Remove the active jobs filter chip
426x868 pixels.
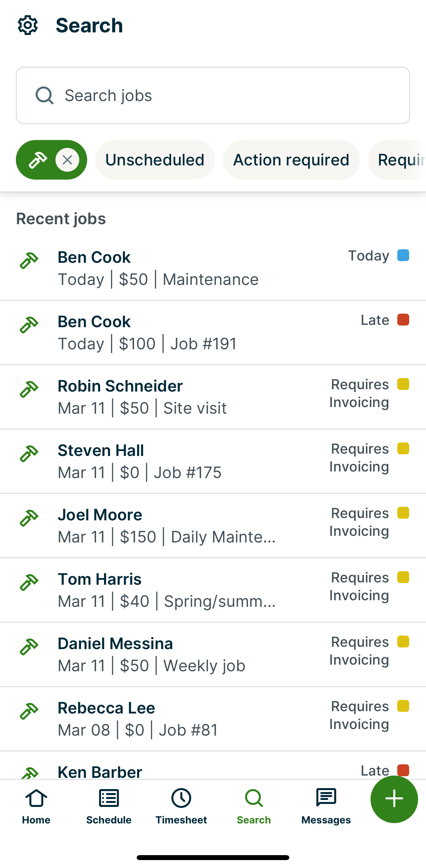tap(67, 160)
